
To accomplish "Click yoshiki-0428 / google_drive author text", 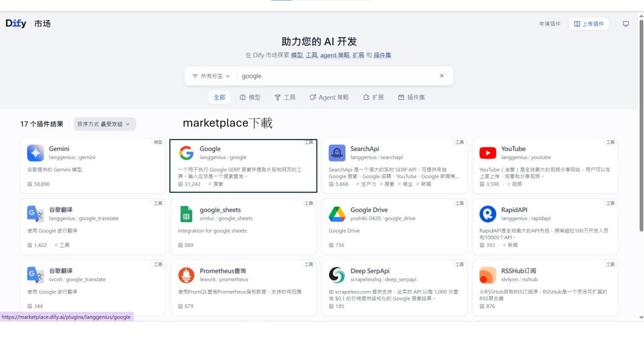I will click(x=383, y=218).
